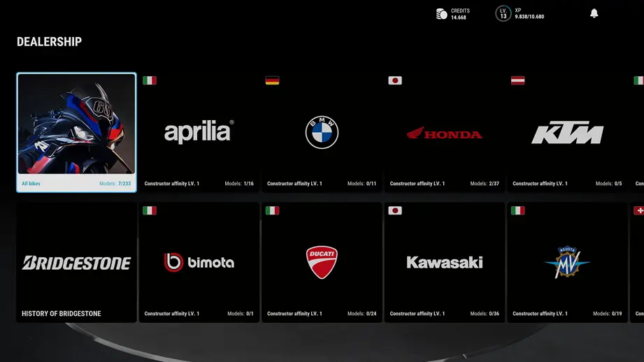
Task: Open the notifications bell icon
Action: [x=594, y=13]
